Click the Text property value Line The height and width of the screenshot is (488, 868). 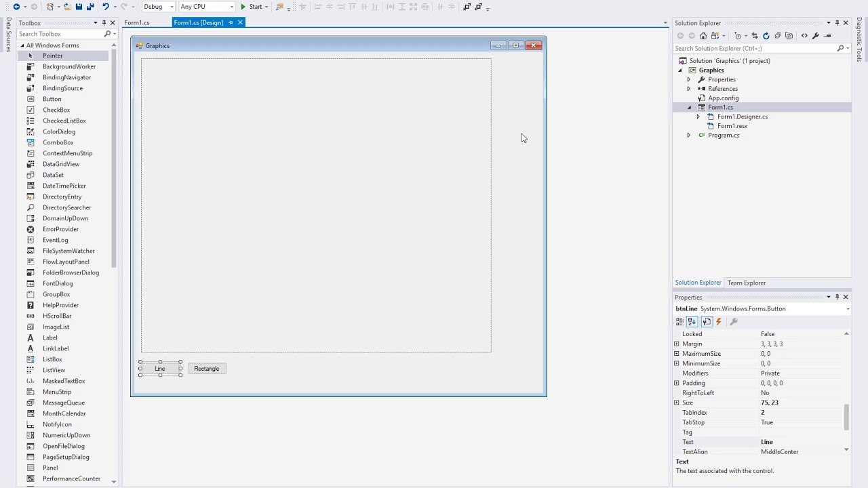[x=767, y=442]
